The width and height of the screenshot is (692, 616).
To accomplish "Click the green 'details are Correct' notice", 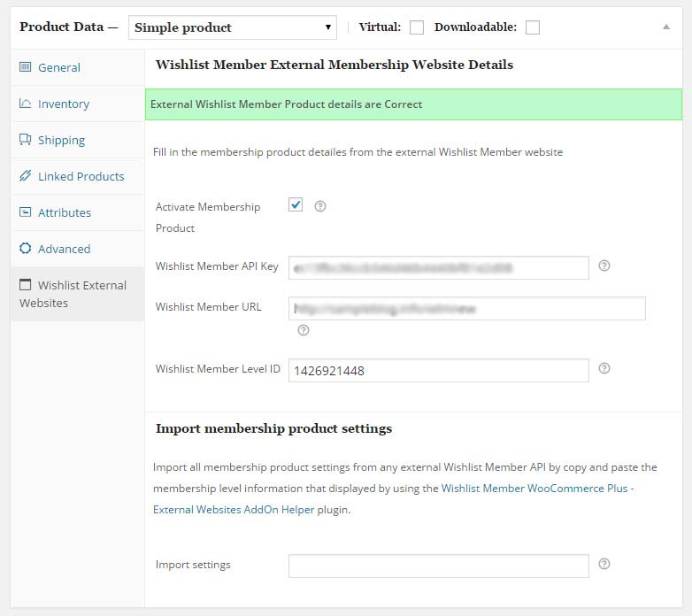I will 413,104.
